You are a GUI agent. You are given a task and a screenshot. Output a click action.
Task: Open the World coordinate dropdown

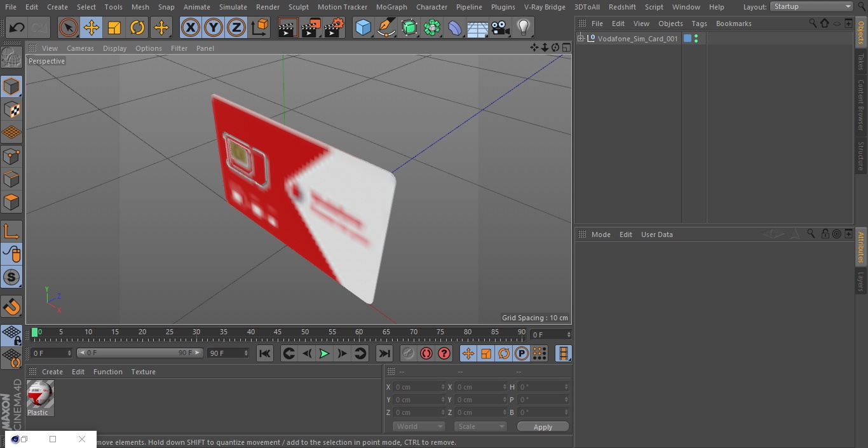(x=418, y=426)
